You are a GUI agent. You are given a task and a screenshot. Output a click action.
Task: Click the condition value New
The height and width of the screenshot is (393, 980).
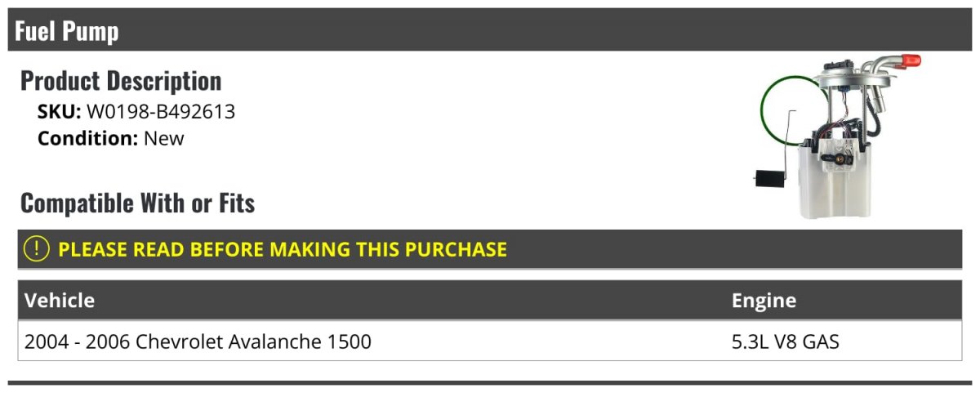pyautogui.click(x=164, y=138)
